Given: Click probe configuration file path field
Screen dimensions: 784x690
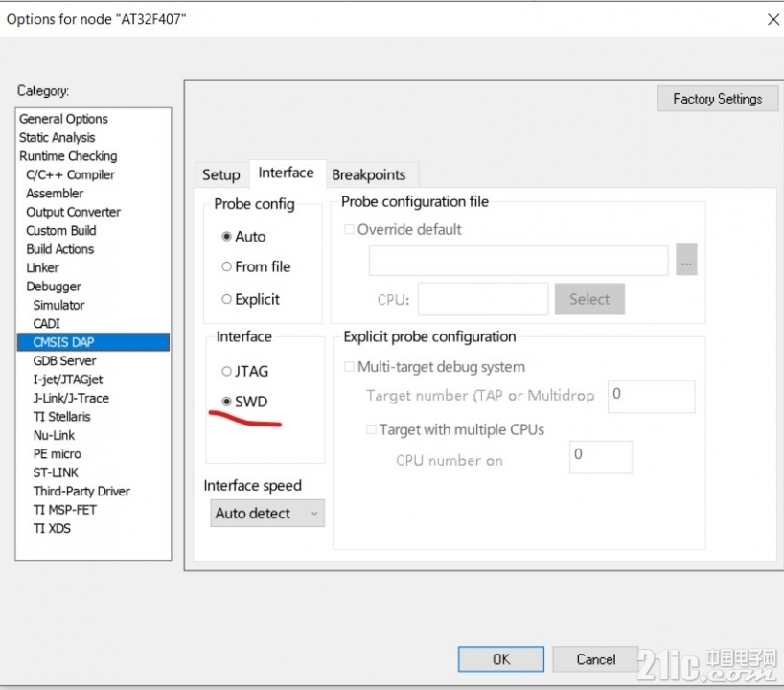Looking at the screenshot, I should click(x=519, y=260).
